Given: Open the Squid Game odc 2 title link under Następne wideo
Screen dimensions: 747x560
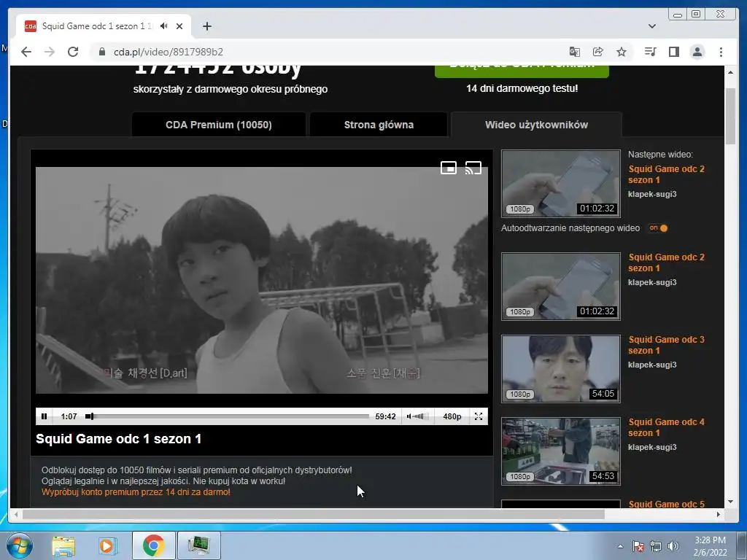Looking at the screenshot, I should tap(666, 174).
